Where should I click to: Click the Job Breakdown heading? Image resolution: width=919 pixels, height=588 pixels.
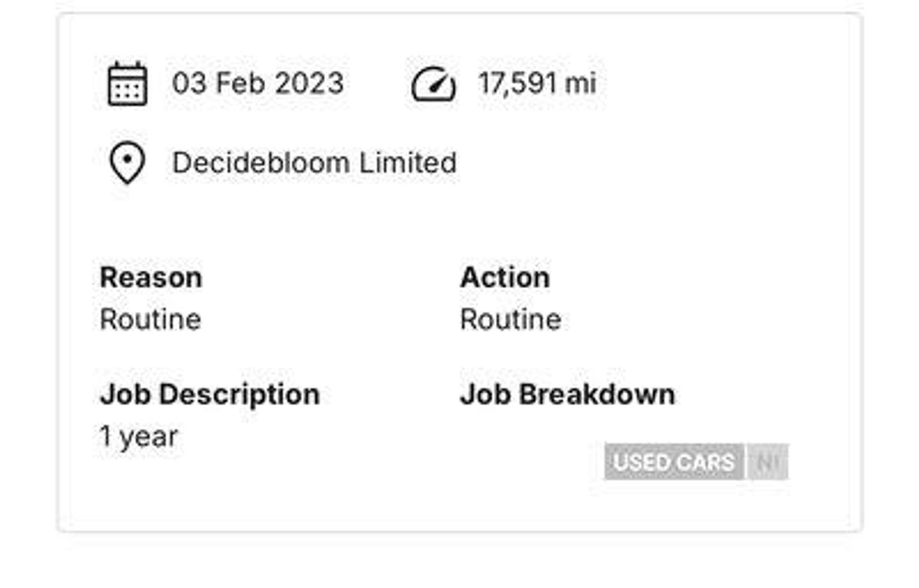click(567, 394)
